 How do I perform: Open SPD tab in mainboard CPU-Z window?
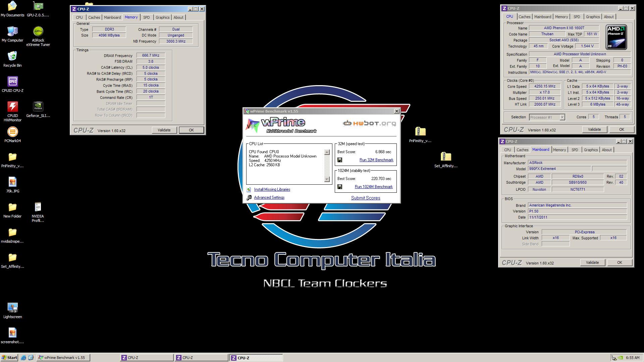575,150
